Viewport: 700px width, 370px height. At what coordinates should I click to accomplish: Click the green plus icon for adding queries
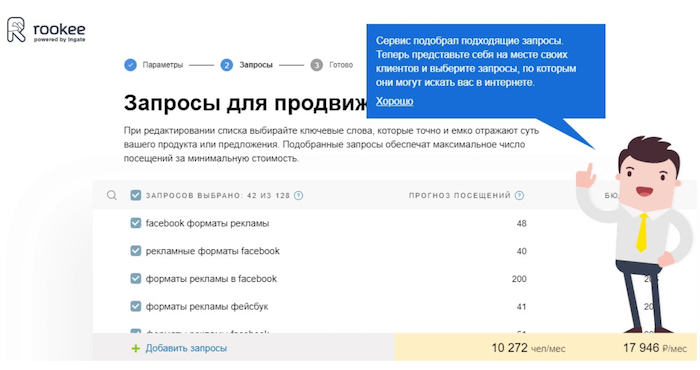pyautogui.click(x=136, y=348)
